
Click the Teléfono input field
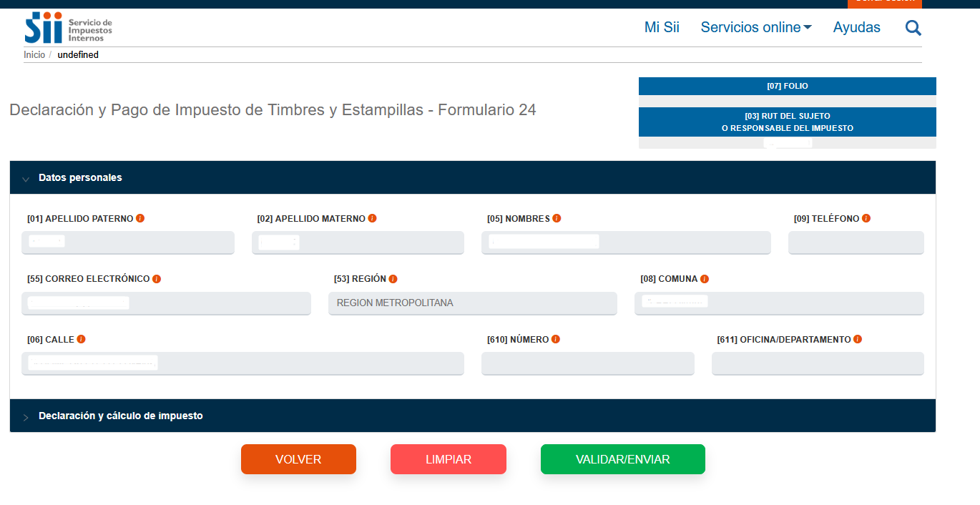pos(856,242)
